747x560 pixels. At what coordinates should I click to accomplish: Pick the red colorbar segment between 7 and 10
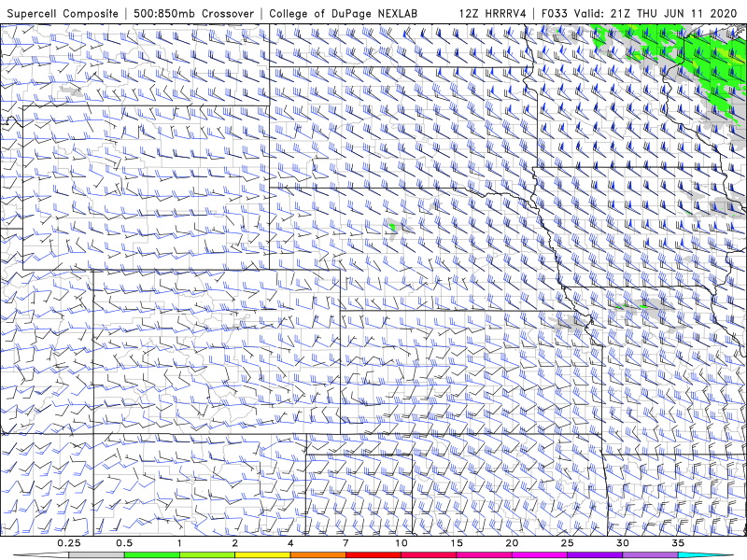[373, 555]
